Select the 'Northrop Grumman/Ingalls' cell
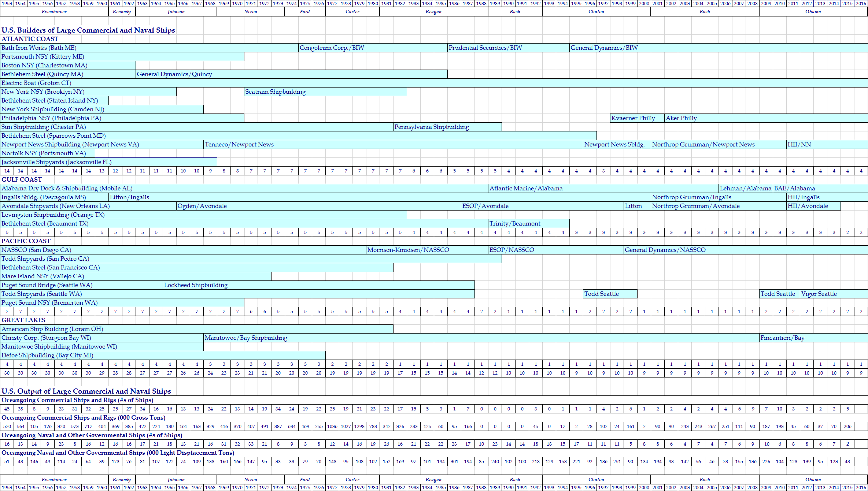Image resolution: width=868 pixels, height=491 pixels. coord(719,197)
